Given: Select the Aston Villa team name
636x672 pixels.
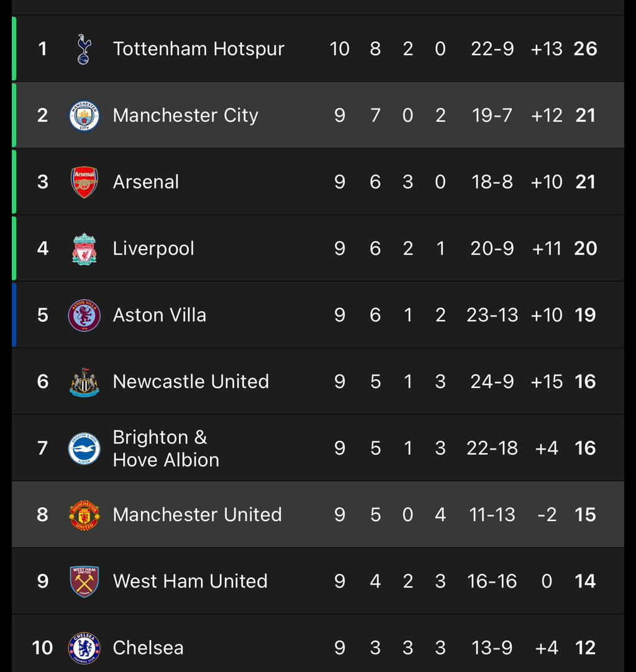Looking at the screenshot, I should (x=160, y=315).
